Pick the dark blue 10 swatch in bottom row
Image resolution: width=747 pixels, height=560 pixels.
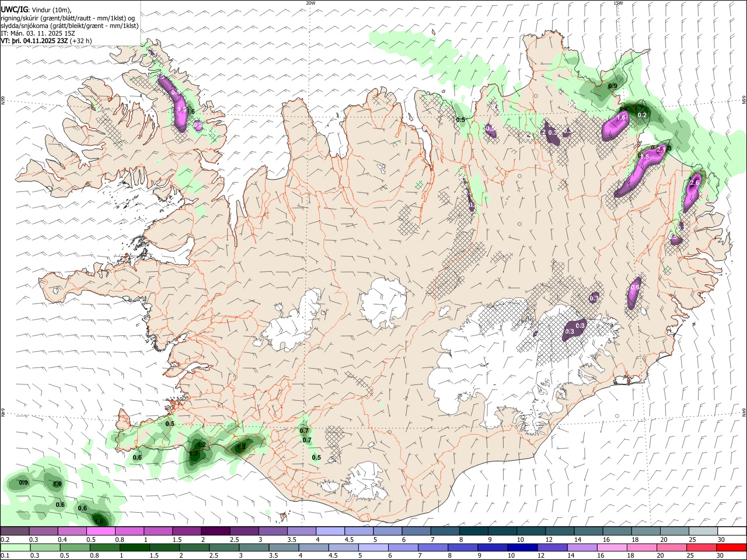point(523,548)
